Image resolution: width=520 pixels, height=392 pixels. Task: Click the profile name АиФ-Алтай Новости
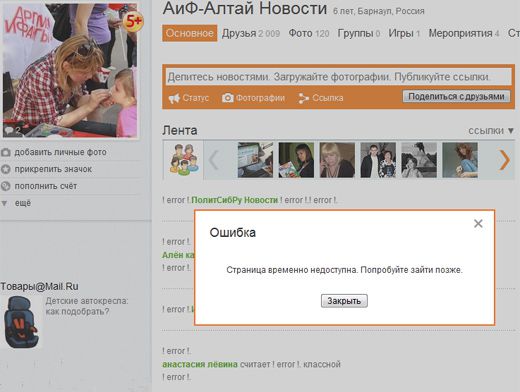[245, 9]
